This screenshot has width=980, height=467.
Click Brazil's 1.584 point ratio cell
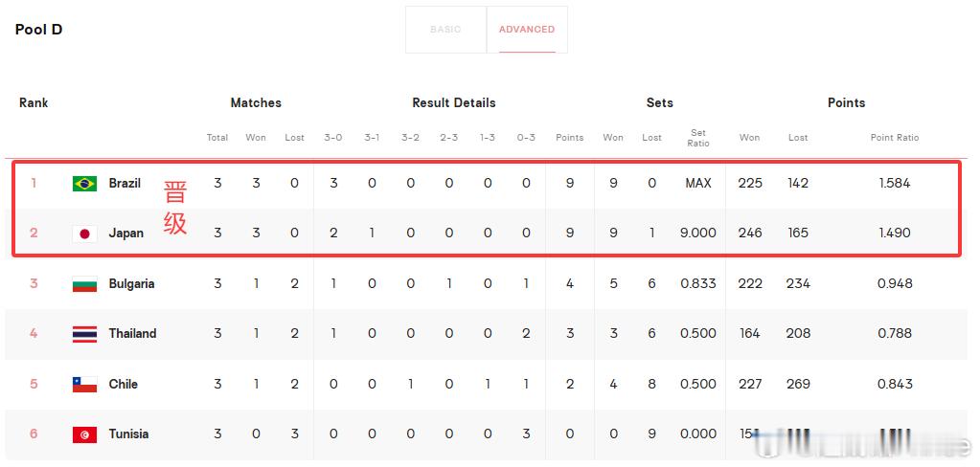(895, 183)
